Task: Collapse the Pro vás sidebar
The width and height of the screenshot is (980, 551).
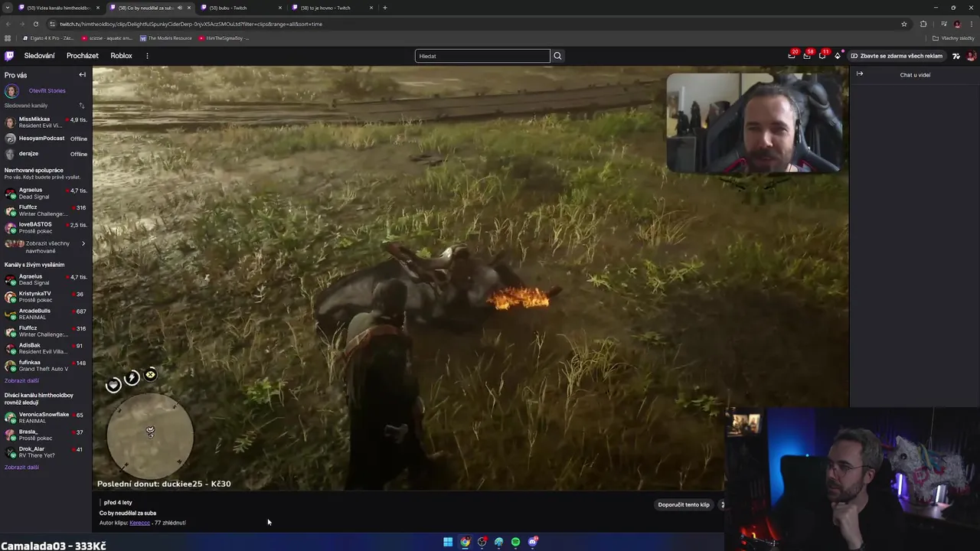Action: 82,75
